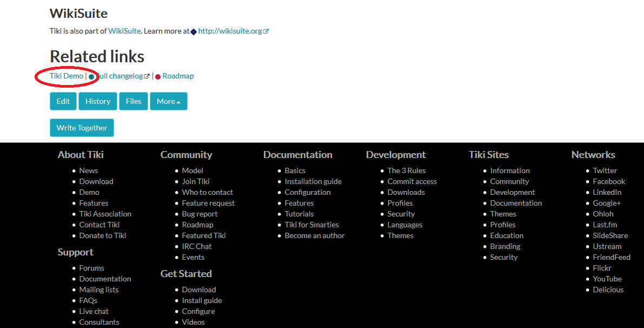Open Delicious link
The image size is (644, 328).
tap(608, 290)
